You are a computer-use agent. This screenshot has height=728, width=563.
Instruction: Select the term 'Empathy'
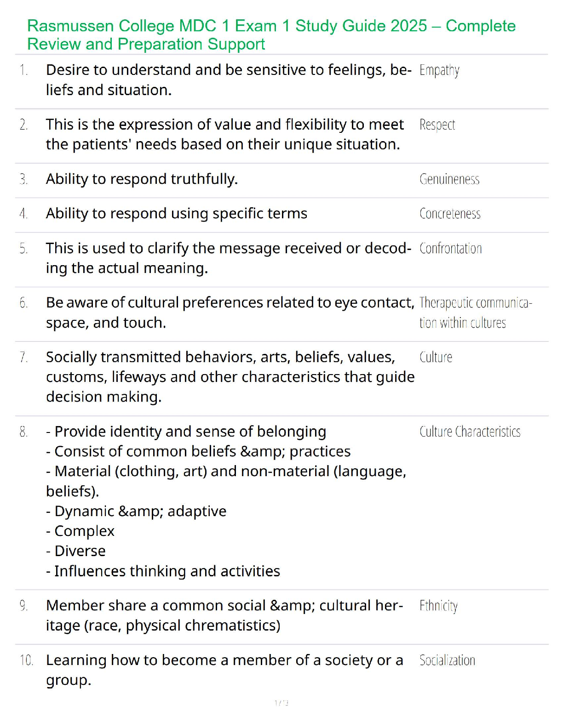pos(439,70)
